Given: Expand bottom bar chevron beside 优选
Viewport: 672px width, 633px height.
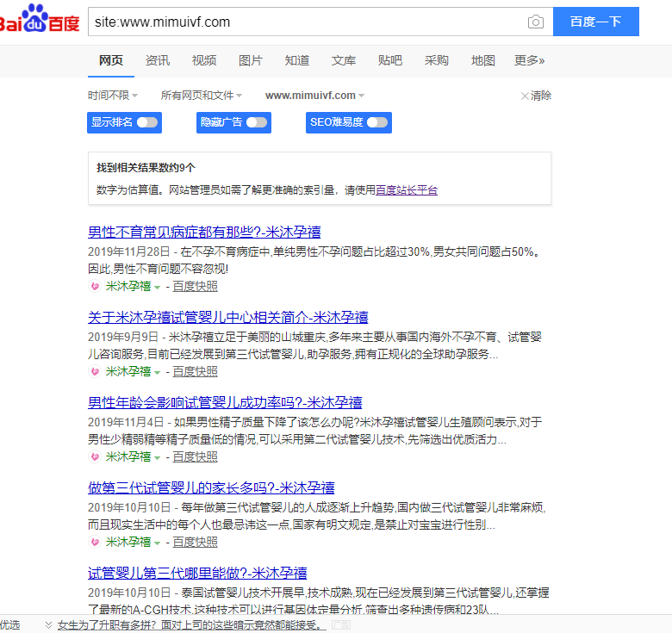Looking at the screenshot, I should (48, 625).
